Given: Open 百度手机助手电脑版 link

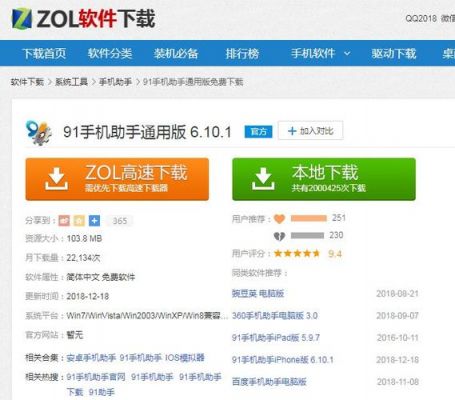Looking at the screenshot, I should point(269,382).
